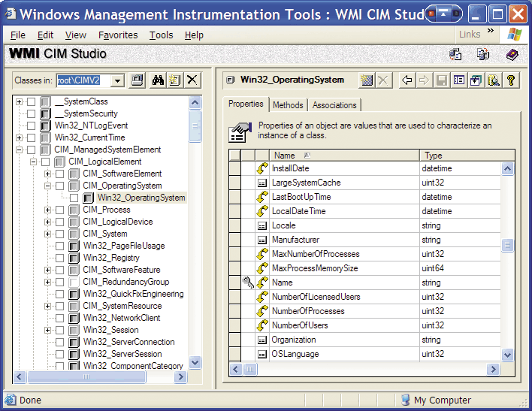Click the purple Help book icon
The height and width of the screenshot is (411, 532).
click(512, 54)
